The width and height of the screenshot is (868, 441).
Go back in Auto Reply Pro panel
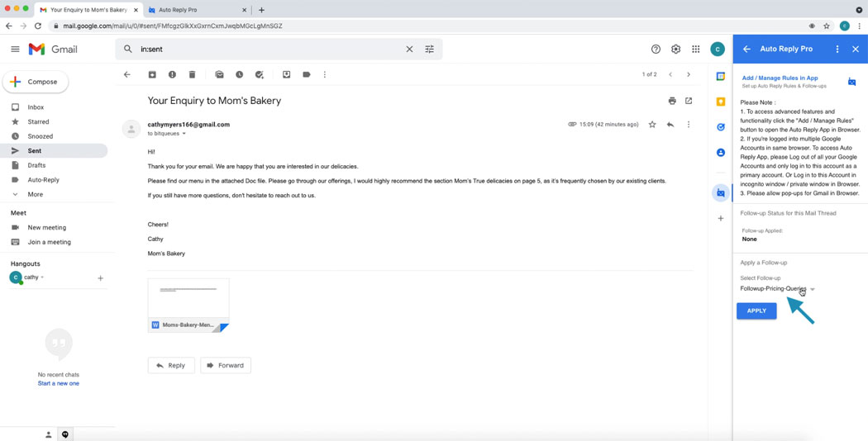pyautogui.click(x=746, y=50)
